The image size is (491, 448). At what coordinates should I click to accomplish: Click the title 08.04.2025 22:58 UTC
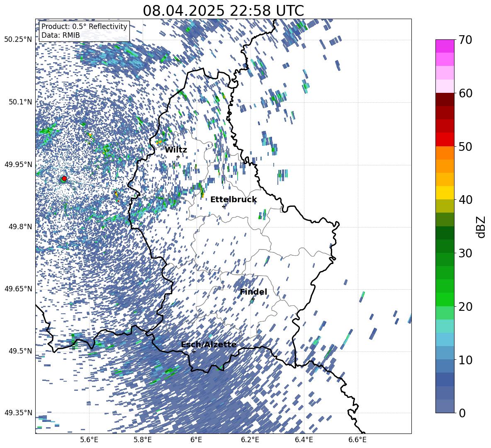coord(223,11)
